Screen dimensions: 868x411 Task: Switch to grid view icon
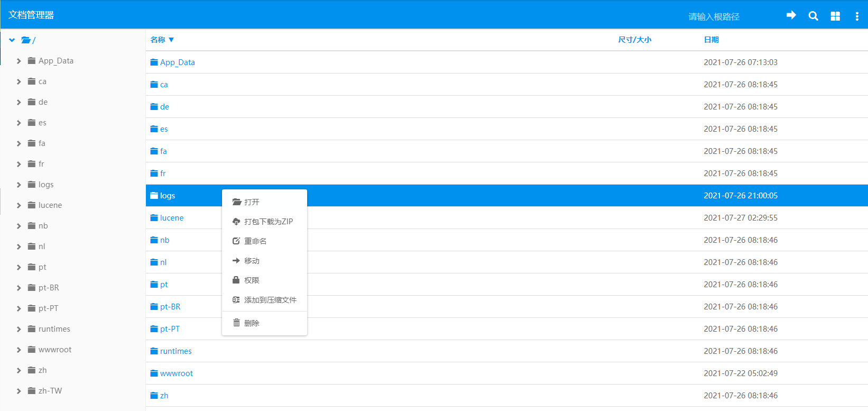click(x=835, y=16)
